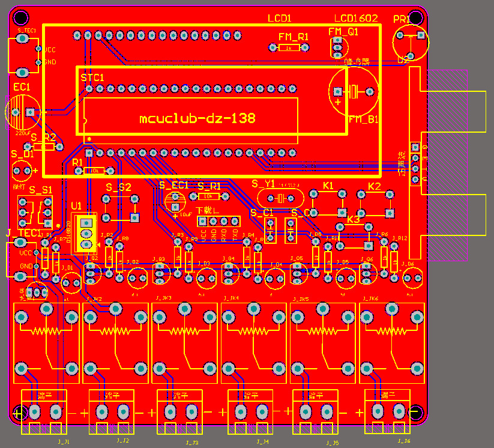
Task: Click the RXD pad of download header
Action: coord(224,222)
